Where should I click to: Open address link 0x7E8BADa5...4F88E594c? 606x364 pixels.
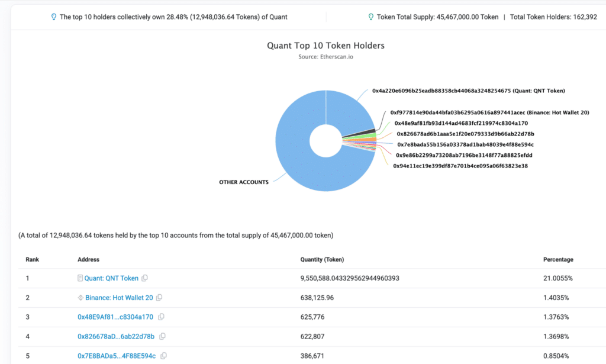tap(117, 356)
